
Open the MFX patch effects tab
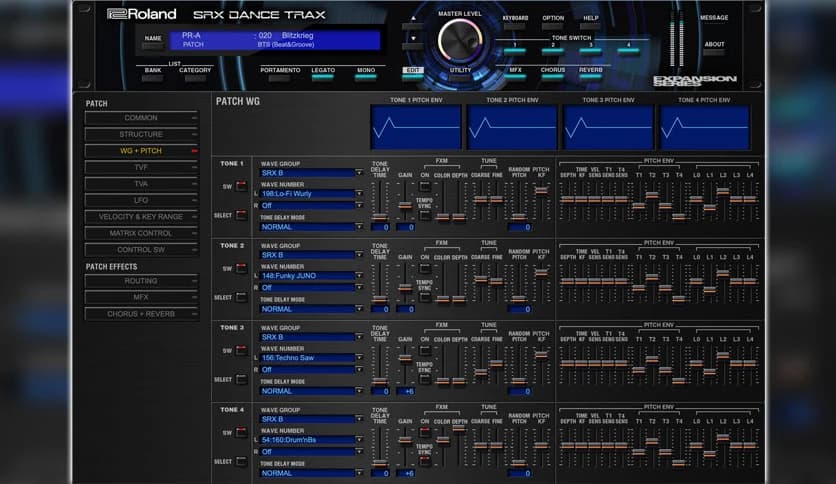(x=141, y=297)
